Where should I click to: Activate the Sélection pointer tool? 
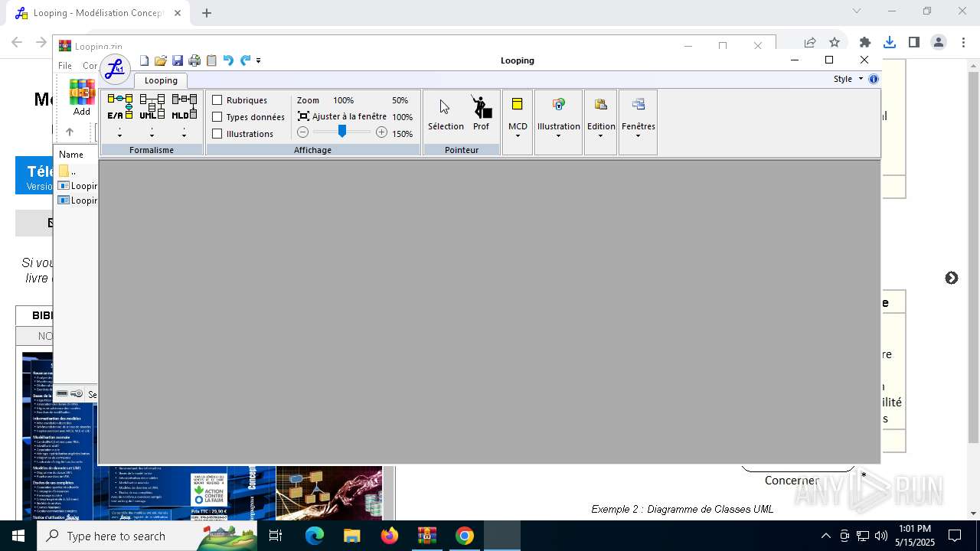point(446,114)
